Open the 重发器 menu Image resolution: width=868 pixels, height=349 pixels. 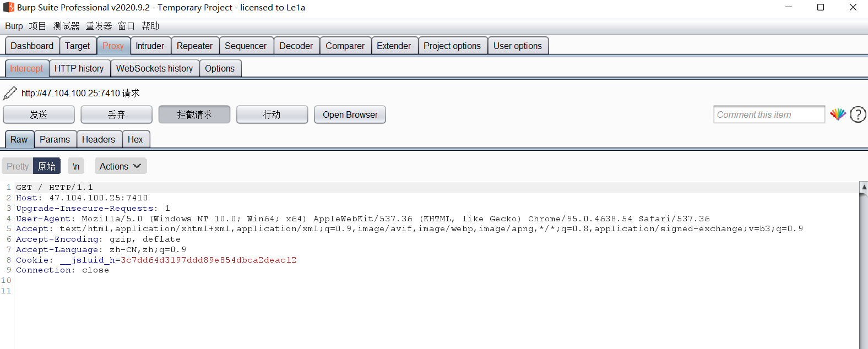pos(99,26)
